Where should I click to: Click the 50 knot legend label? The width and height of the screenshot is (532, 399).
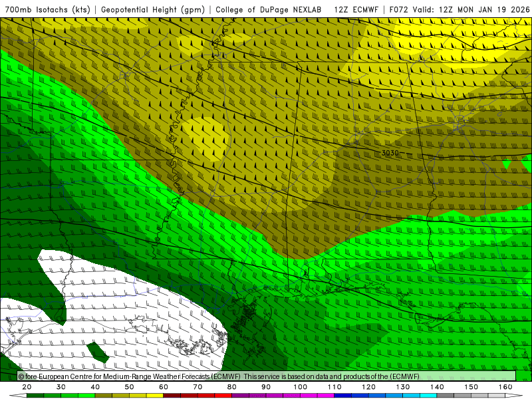(x=129, y=387)
